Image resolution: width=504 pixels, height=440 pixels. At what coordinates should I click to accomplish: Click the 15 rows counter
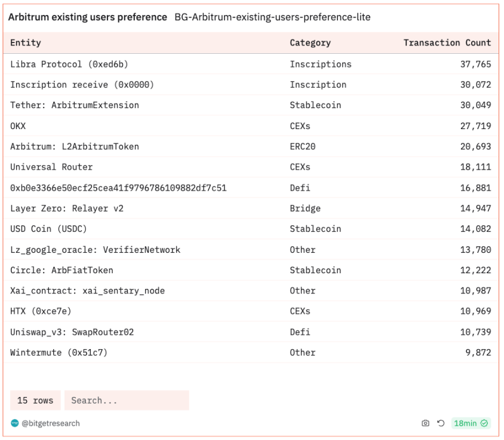pos(35,401)
